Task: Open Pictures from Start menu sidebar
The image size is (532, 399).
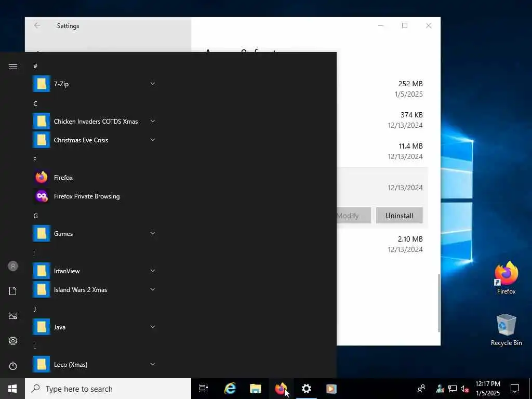Action: coord(13,316)
